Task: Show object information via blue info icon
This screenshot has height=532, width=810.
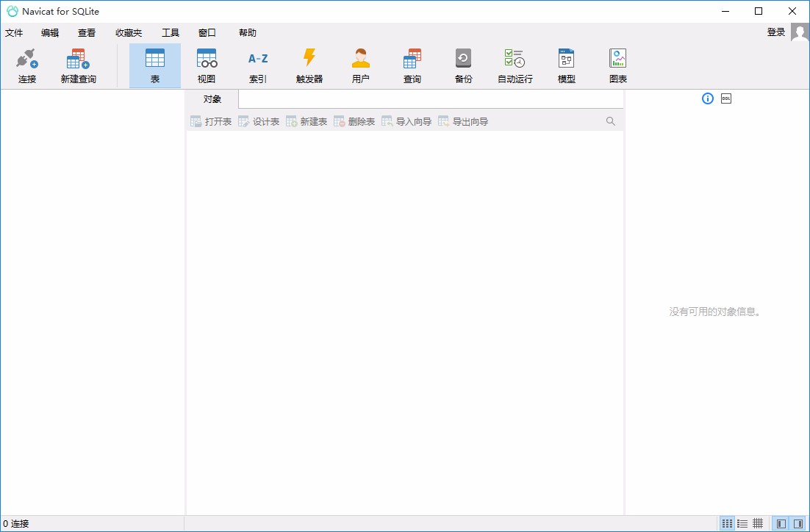Action: click(x=708, y=98)
